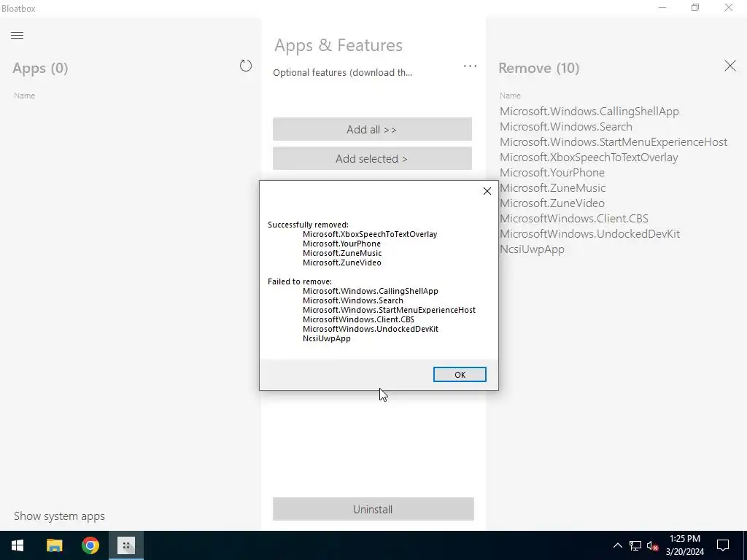Restore down the Bloatbox window

[695, 7]
